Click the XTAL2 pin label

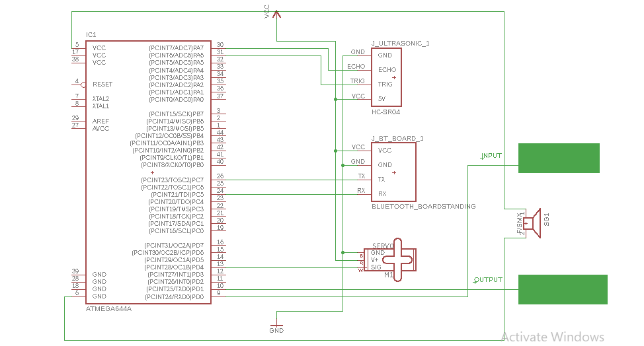coord(101,99)
